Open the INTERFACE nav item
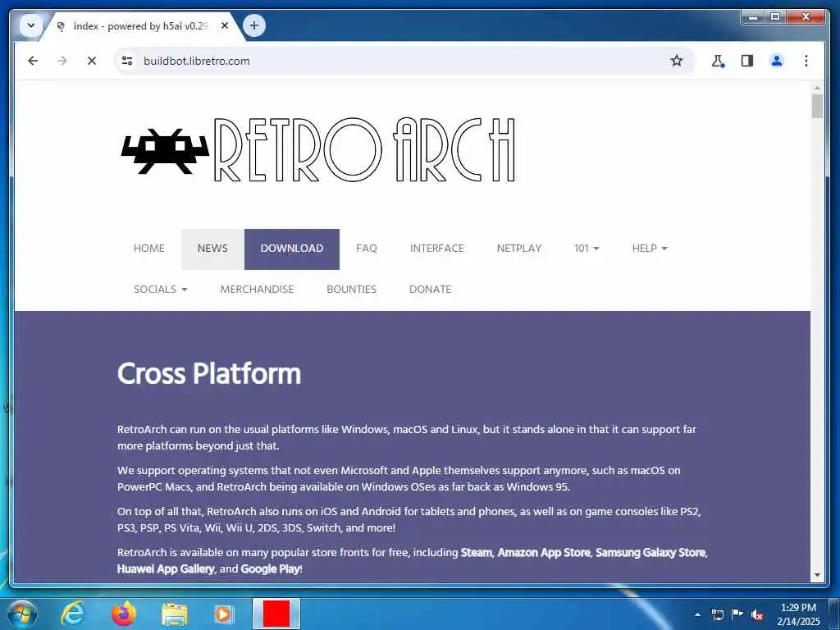Viewport: 840px width, 630px height. point(437,249)
